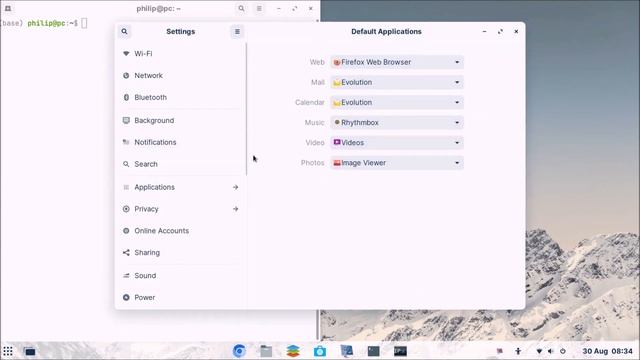The height and width of the screenshot is (360, 640).
Task: Click the Background sidebar icon
Action: click(126, 120)
